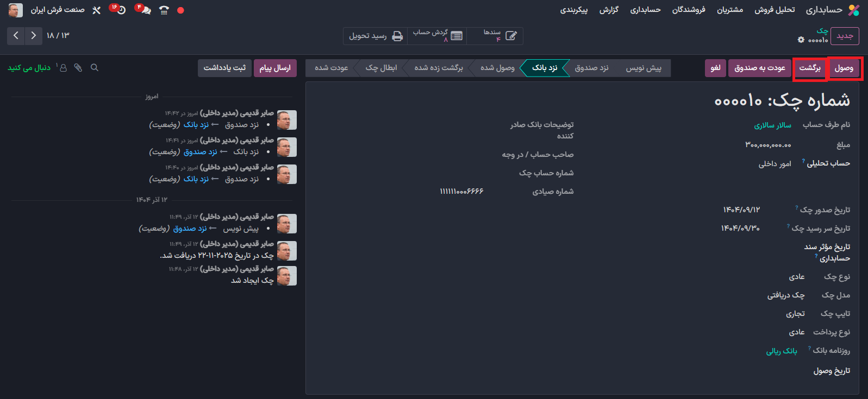868x399 pixels.
Task: Go to previous record with left arrow
Action: click(16, 36)
